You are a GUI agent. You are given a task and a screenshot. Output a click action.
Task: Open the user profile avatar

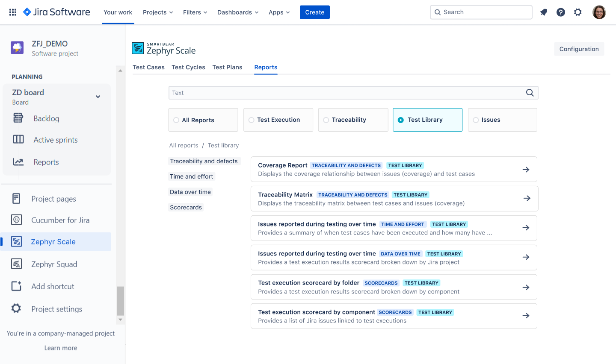(x=599, y=12)
